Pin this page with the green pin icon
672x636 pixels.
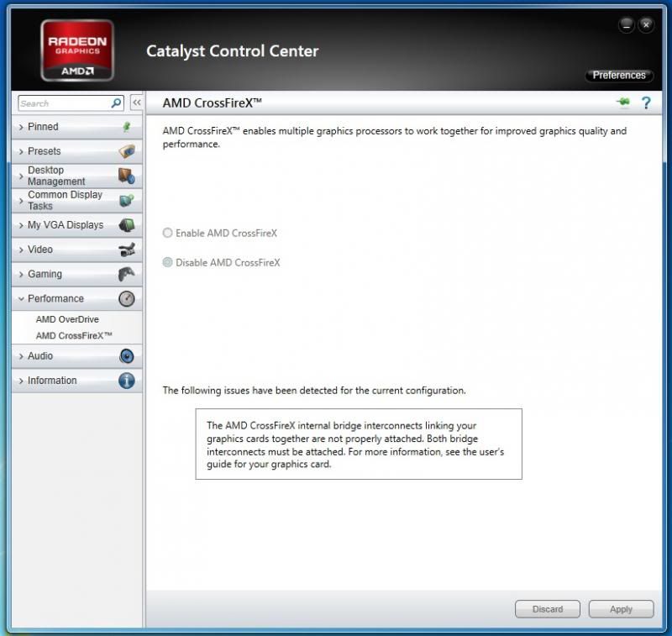coord(623,102)
